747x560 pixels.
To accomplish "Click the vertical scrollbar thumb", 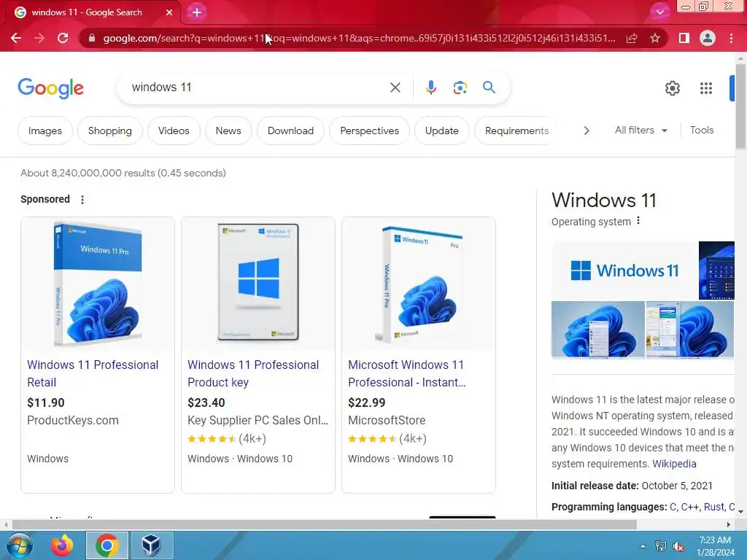I will pos(740,106).
